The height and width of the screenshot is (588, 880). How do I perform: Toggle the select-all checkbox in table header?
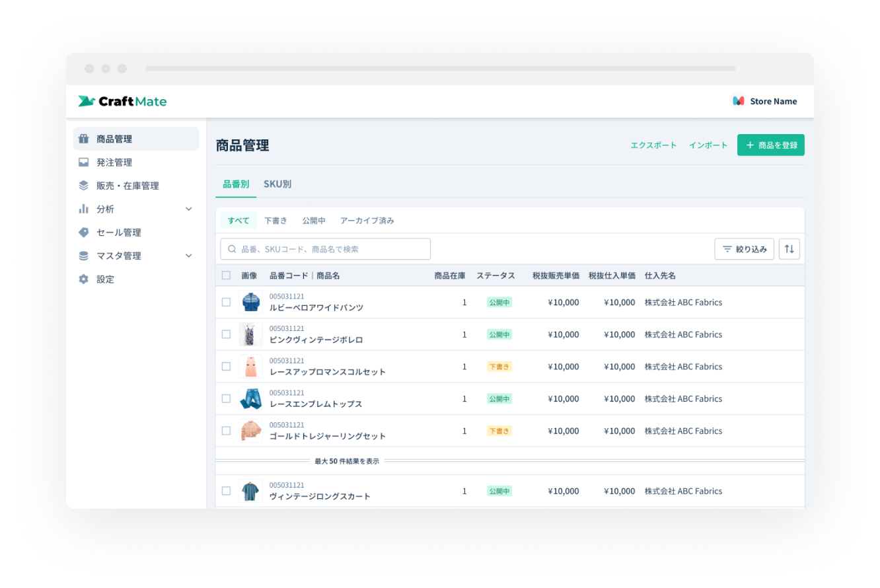[226, 276]
